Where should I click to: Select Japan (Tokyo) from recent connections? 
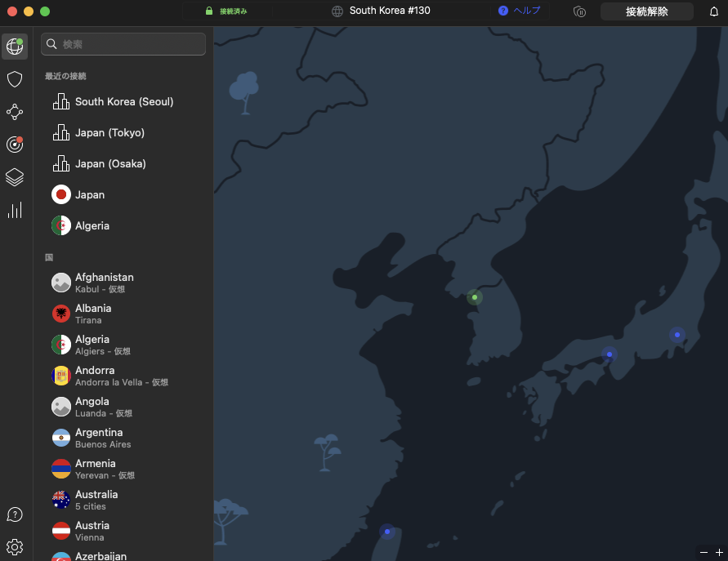click(x=109, y=133)
